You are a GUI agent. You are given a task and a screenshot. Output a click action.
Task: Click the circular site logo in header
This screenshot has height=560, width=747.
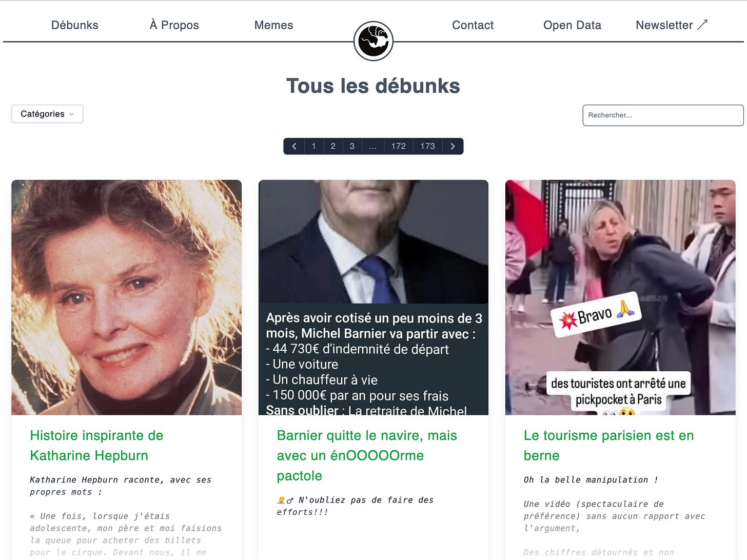click(x=373, y=41)
